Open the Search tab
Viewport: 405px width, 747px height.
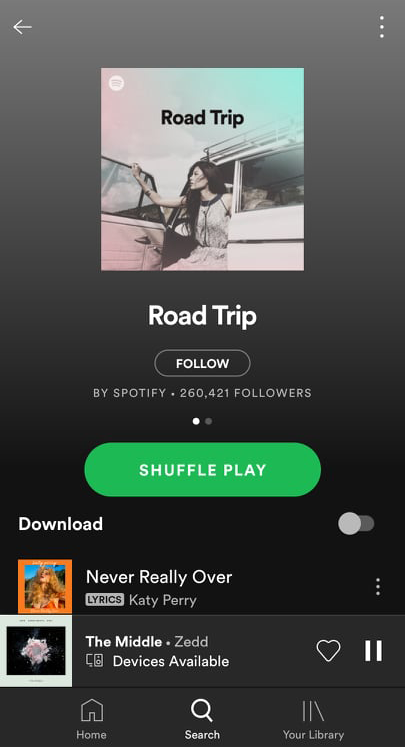coord(202,719)
